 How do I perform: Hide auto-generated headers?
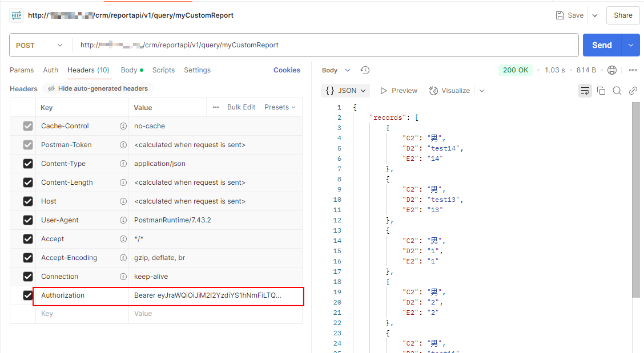(98, 88)
